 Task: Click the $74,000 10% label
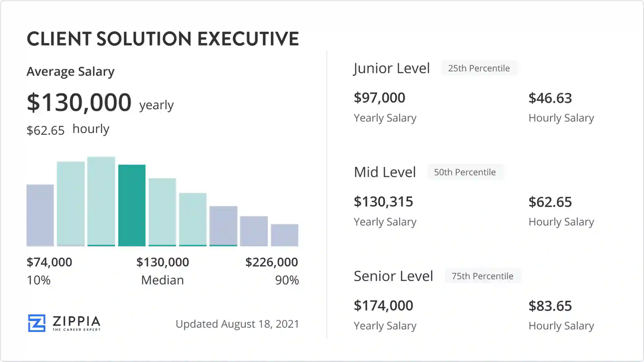[x=49, y=262]
